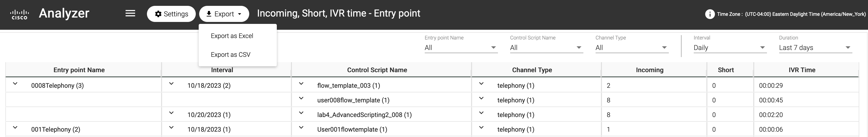This screenshot has height=137, width=868.
Task: Click the time zone info icon
Action: pyautogui.click(x=710, y=14)
